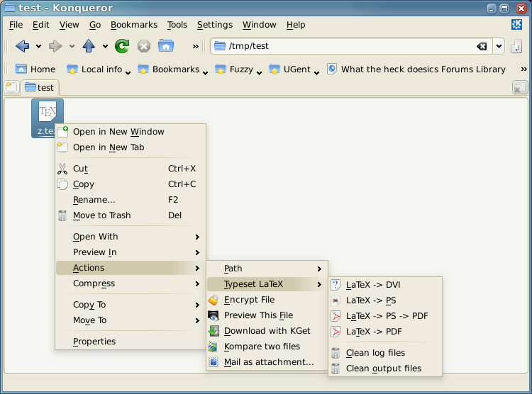Click the Stop loading icon
Screen dimensions: 532x394
(x=144, y=46)
